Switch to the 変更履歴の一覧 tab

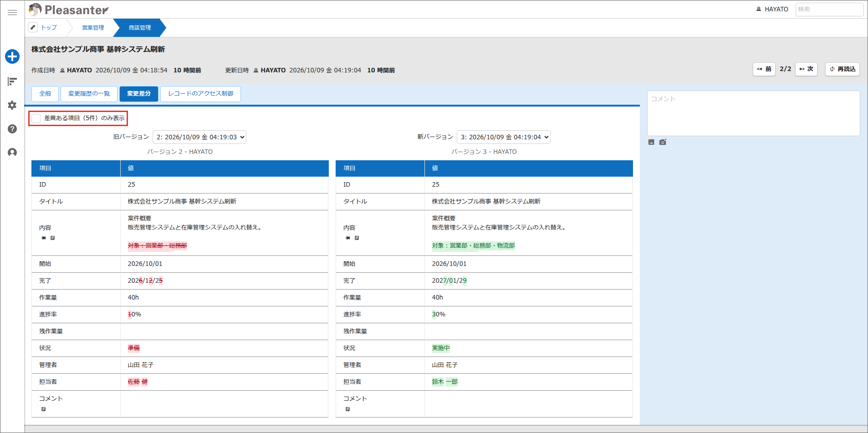[89, 94]
